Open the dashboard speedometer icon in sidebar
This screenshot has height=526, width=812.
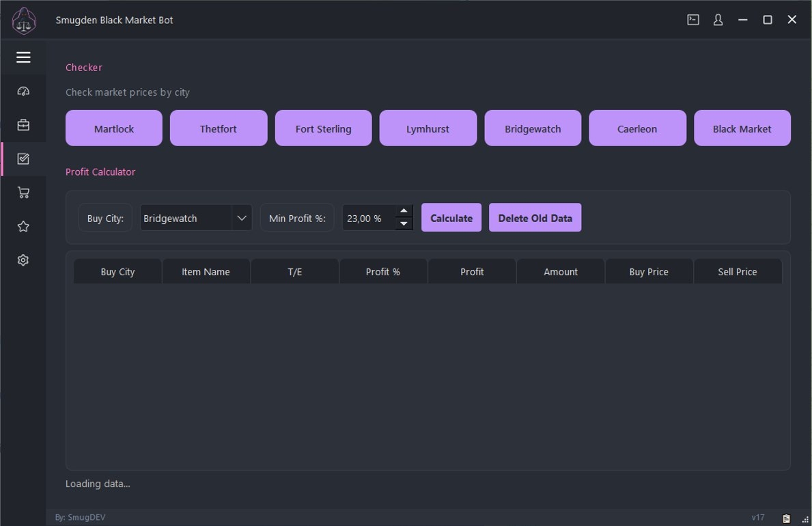coord(23,90)
